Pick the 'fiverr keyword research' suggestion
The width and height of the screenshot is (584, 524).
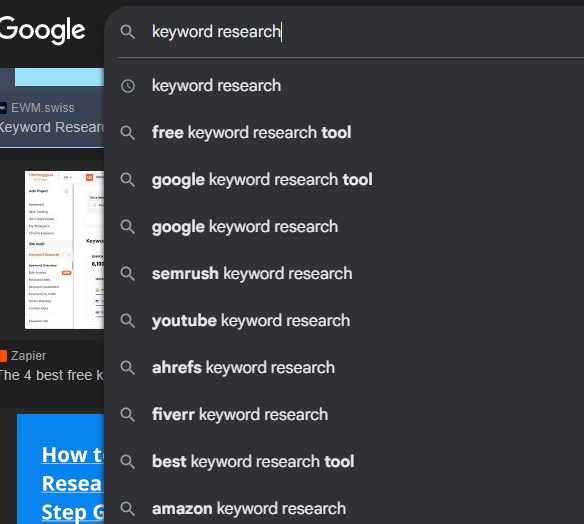(x=345, y=415)
